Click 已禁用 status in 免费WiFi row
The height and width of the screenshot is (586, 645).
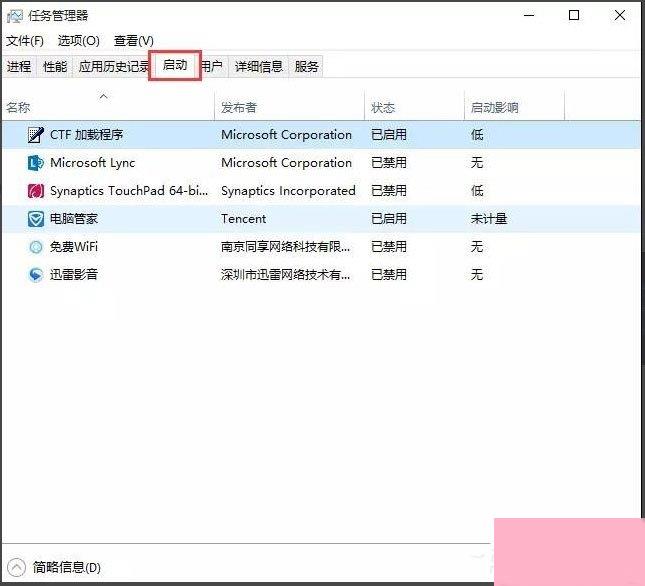[389, 247]
